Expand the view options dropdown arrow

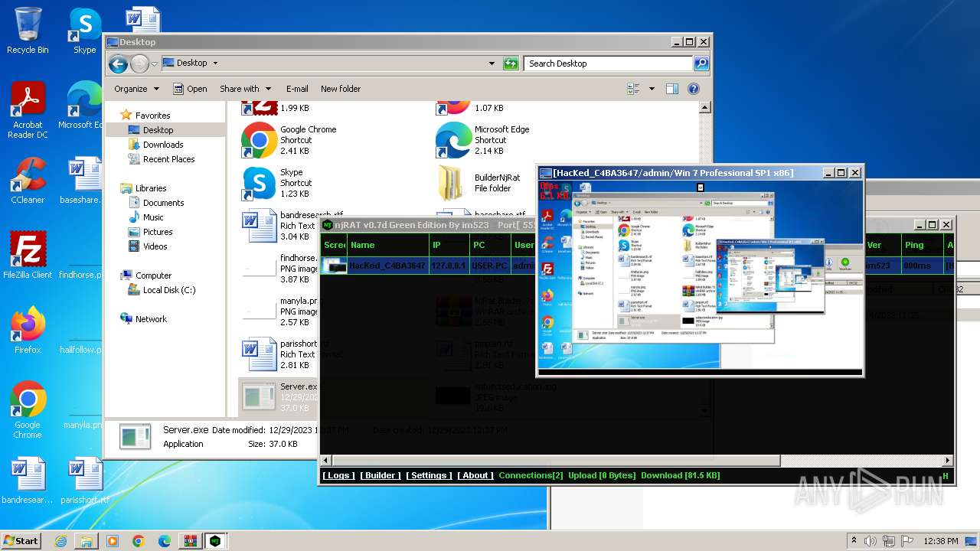(652, 89)
